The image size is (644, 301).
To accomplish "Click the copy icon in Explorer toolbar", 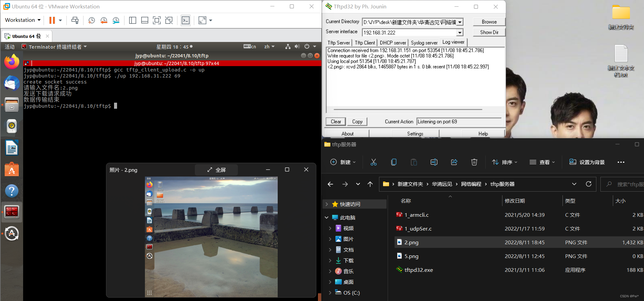I will click(394, 162).
